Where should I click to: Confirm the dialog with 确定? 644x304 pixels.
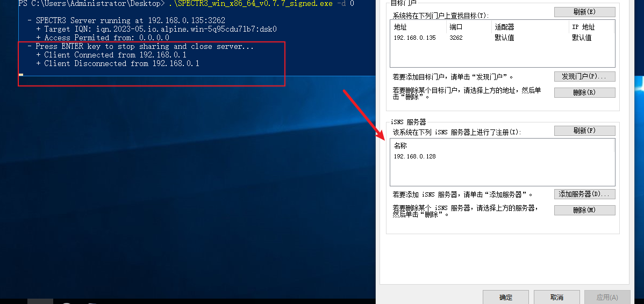pos(506,297)
